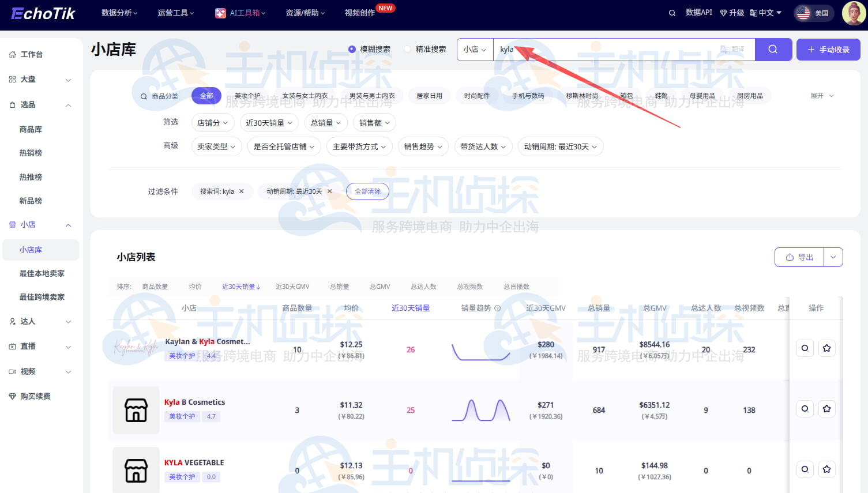This screenshot has height=493, width=868.
Task: Click the magnifier analysis icon for Kyla B Cosmetics
Action: (805, 408)
